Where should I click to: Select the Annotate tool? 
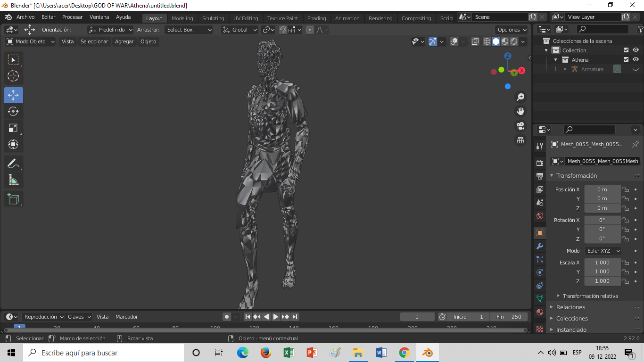[13, 164]
